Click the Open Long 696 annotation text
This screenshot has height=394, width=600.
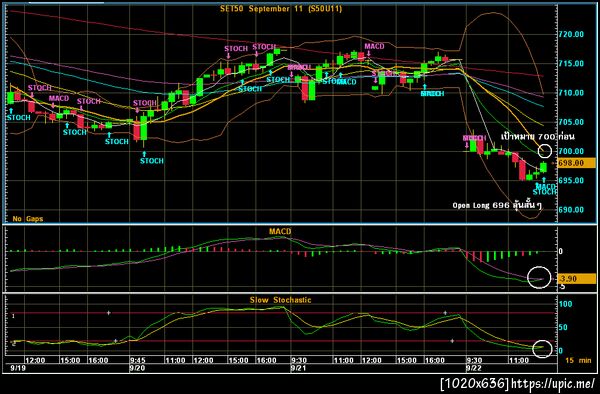tap(497, 205)
